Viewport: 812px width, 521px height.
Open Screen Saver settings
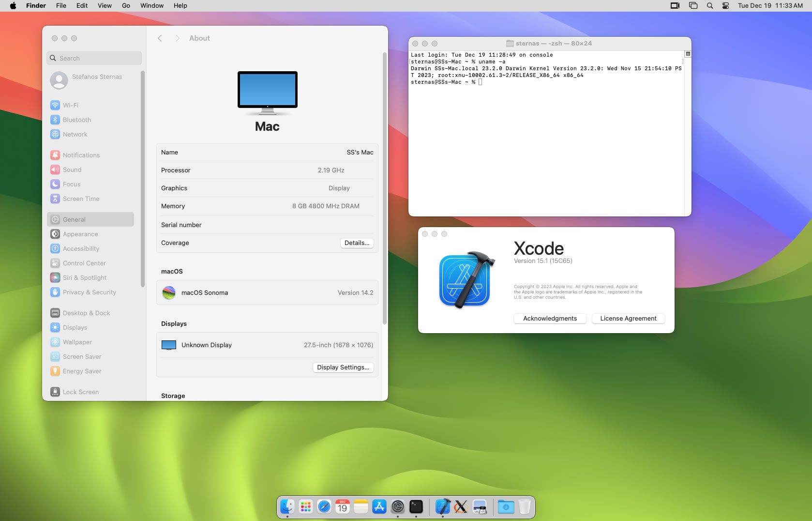click(x=90, y=356)
